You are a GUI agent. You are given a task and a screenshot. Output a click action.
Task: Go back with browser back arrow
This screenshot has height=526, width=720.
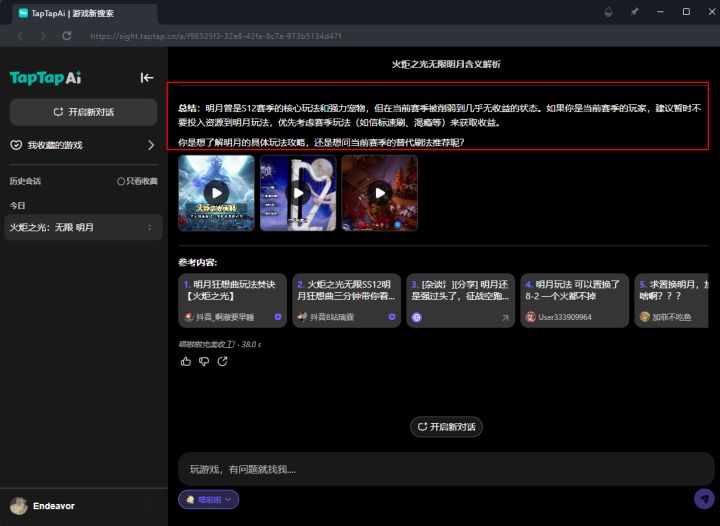pos(20,36)
